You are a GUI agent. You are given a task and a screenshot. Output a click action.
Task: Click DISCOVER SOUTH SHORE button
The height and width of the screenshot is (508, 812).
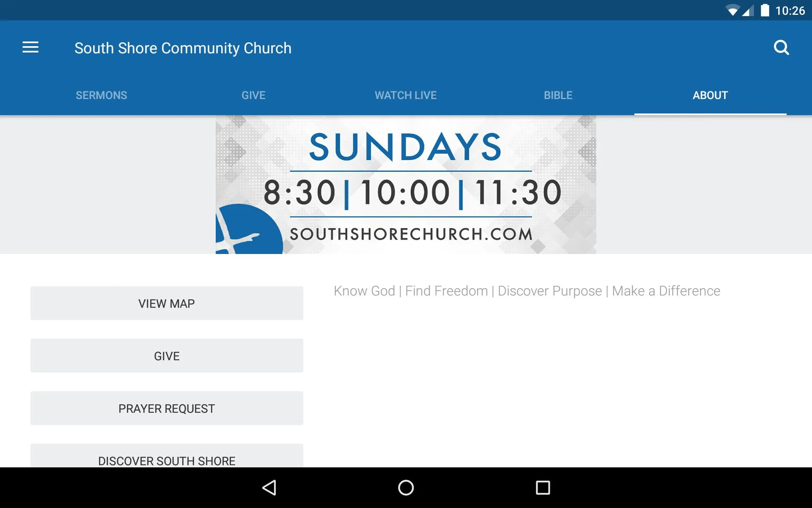pyautogui.click(x=167, y=461)
